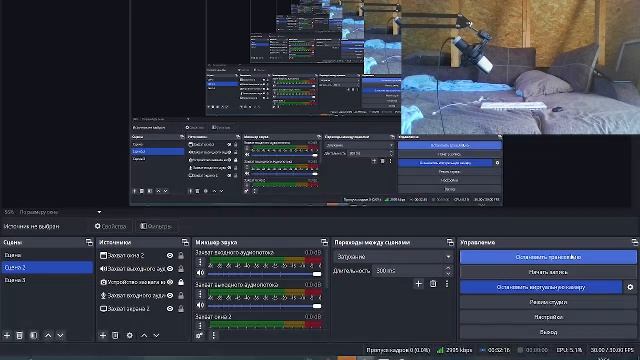Unlock Устройство захвата видео source
This screenshot has height=360, width=640.
tap(181, 282)
